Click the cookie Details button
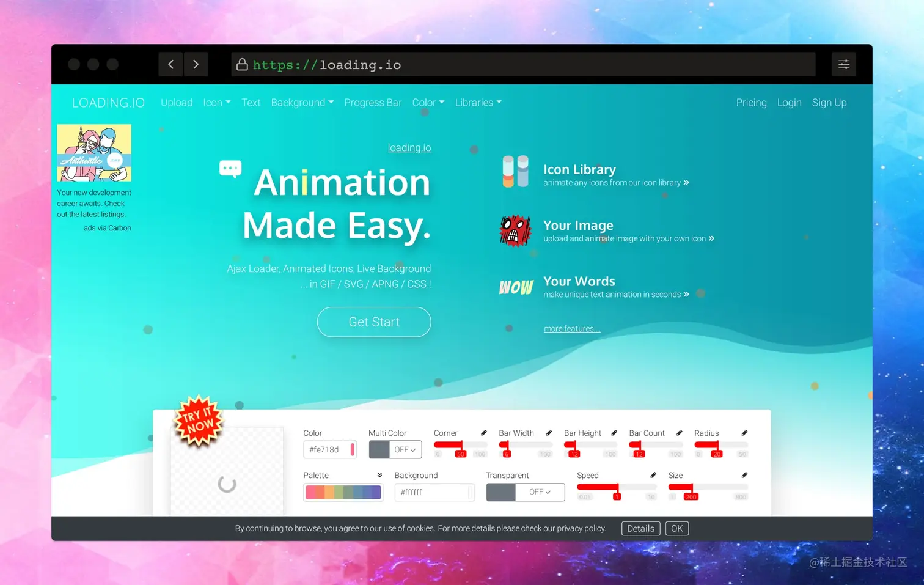Image resolution: width=924 pixels, height=585 pixels. click(640, 529)
